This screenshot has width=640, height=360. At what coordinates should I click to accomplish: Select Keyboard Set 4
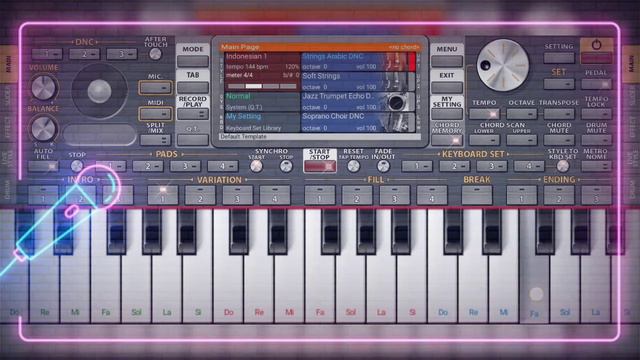tap(529, 166)
